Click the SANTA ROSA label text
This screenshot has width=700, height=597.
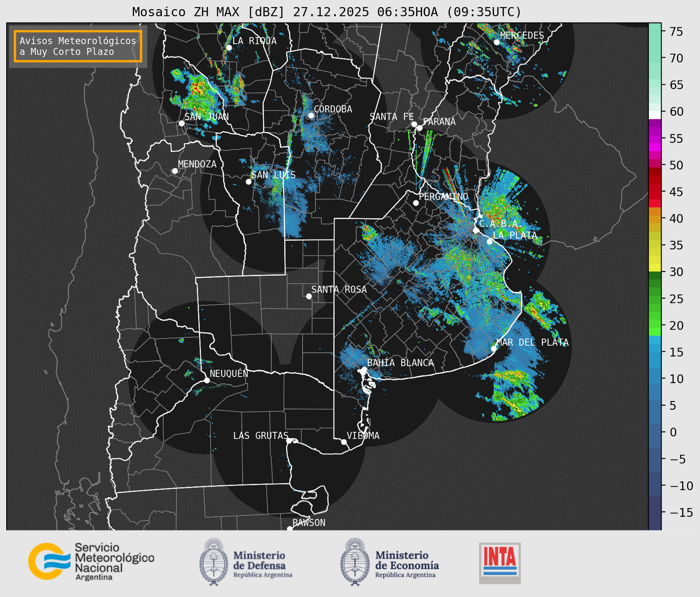pos(339,289)
